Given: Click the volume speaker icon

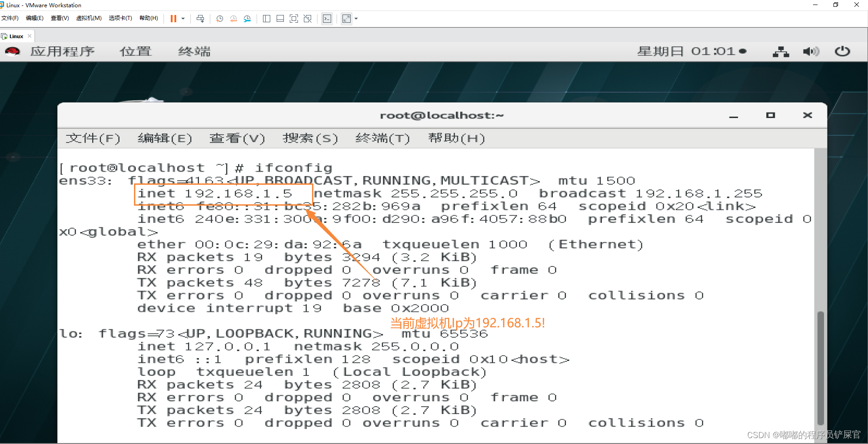Looking at the screenshot, I should coord(811,52).
